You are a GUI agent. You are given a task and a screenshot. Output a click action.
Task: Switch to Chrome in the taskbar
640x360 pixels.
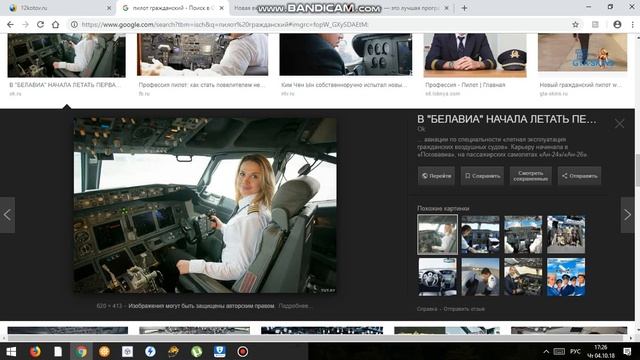click(81, 351)
